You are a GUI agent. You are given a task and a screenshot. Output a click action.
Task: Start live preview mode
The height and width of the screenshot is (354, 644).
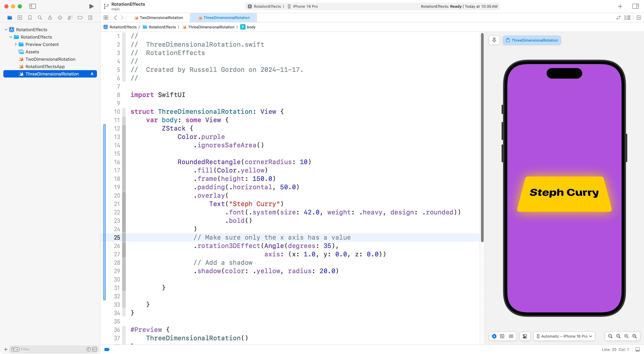click(494, 336)
